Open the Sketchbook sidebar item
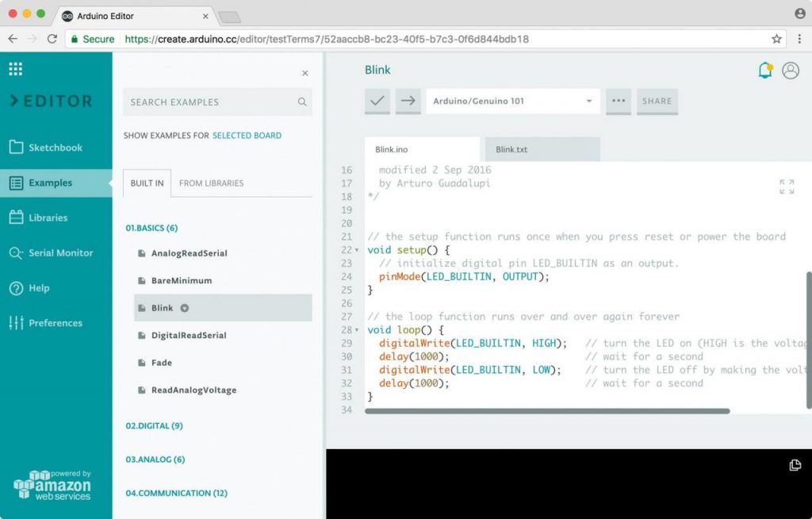 coord(53,147)
